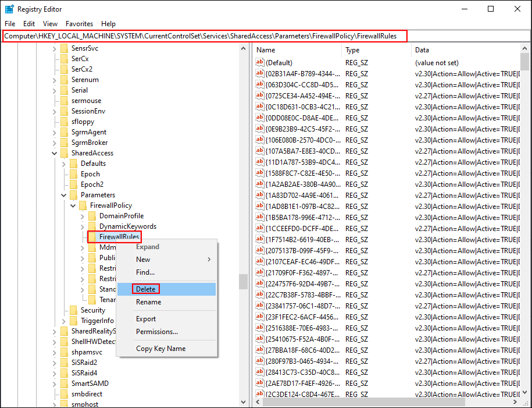
Task: Select the SgrmBroker folder icon
Action: coord(64,143)
